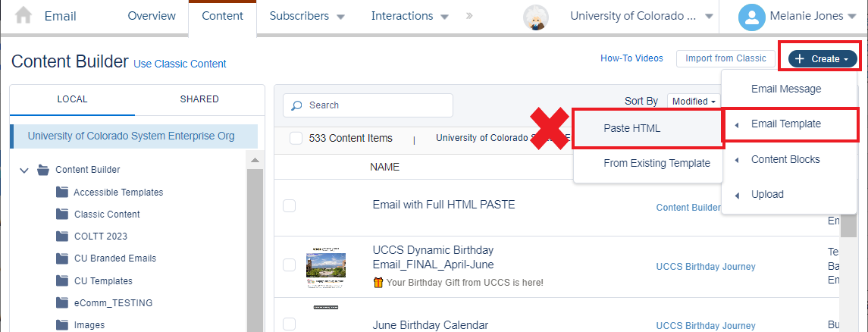Click the folder tree scrollbar up arrow
The width and height of the screenshot is (868, 332).
(255, 161)
